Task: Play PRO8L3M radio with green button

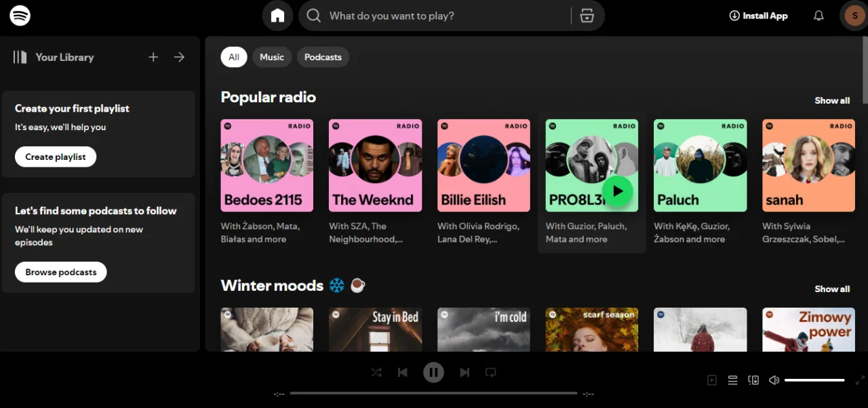Action: click(x=617, y=191)
